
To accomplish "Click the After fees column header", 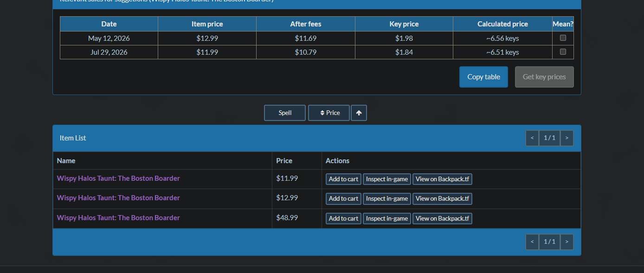I will pos(306,24).
